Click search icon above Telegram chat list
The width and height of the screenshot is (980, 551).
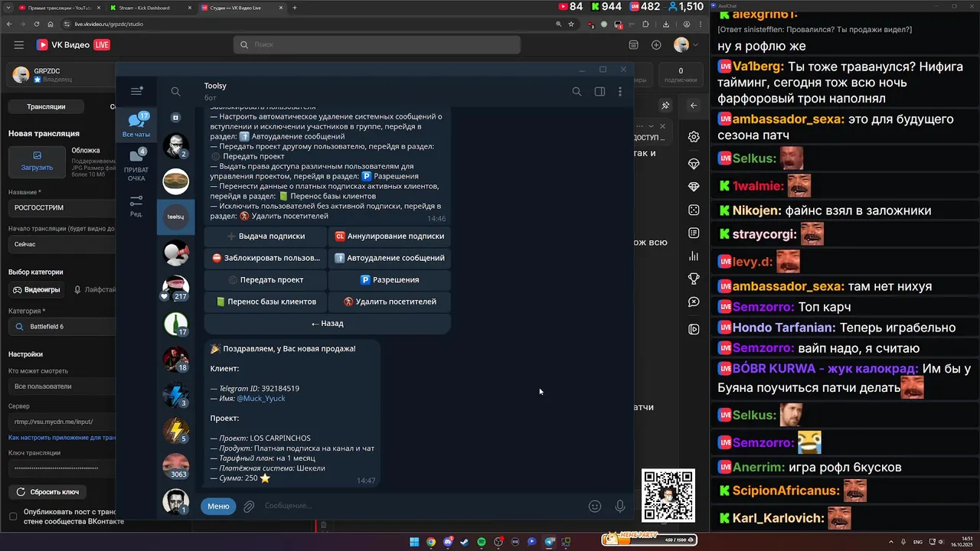pyautogui.click(x=175, y=92)
